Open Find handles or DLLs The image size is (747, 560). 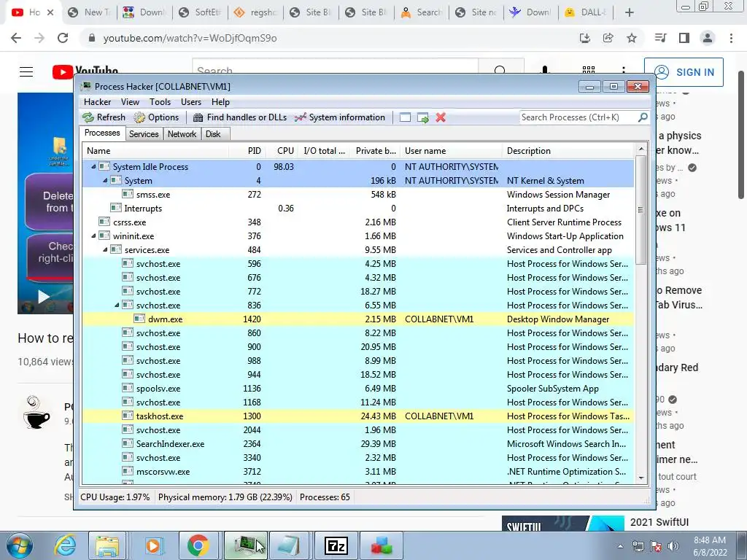240,117
